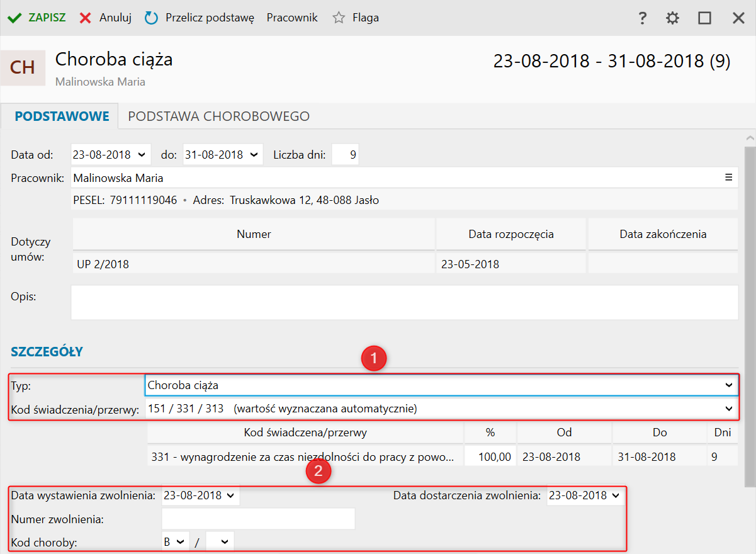Viewport: 756px width, 554px height.
Task: Click contract start date 23-05-2018 cell
Action: (x=511, y=264)
